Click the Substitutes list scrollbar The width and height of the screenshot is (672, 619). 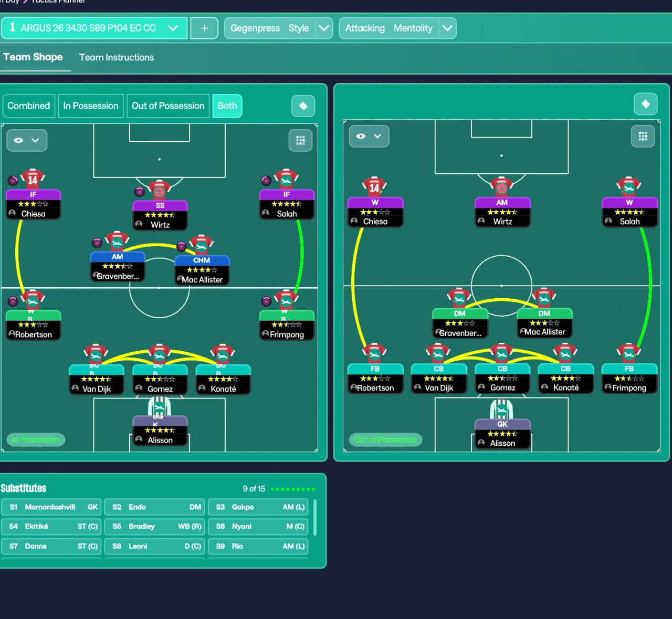click(315, 518)
